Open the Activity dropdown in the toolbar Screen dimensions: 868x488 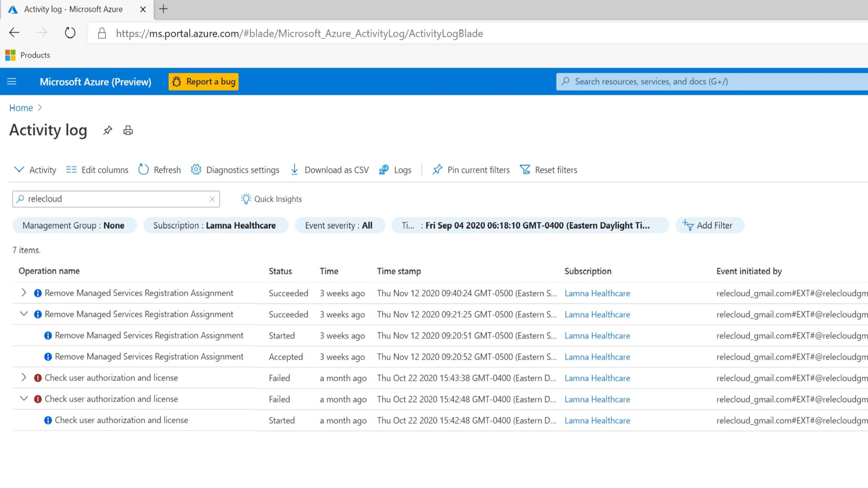[35, 170]
